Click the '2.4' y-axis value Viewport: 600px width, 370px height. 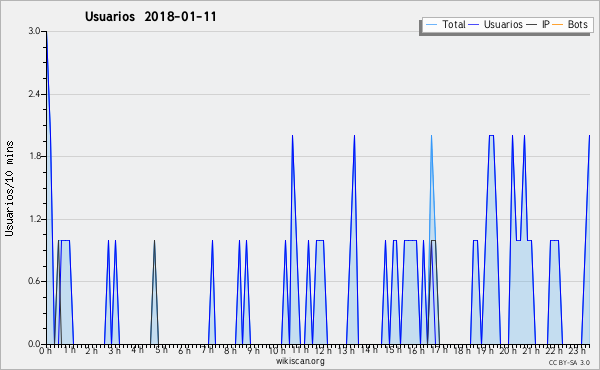click(x=34, y=94)
